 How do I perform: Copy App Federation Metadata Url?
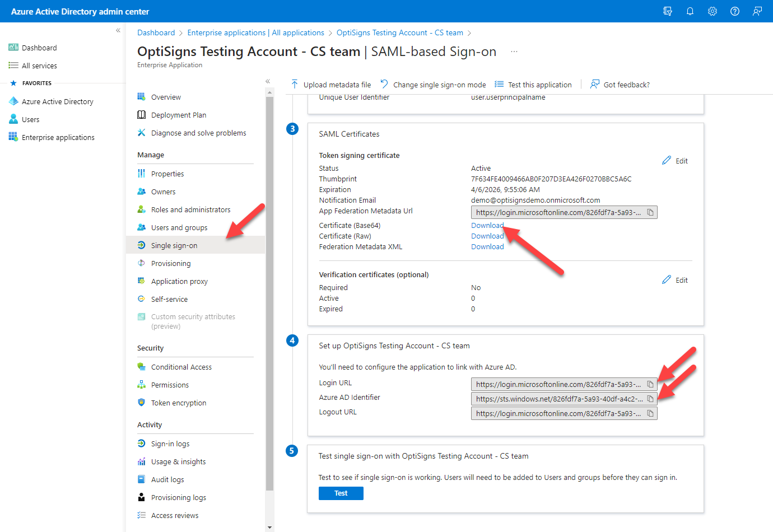coord(650,212)
